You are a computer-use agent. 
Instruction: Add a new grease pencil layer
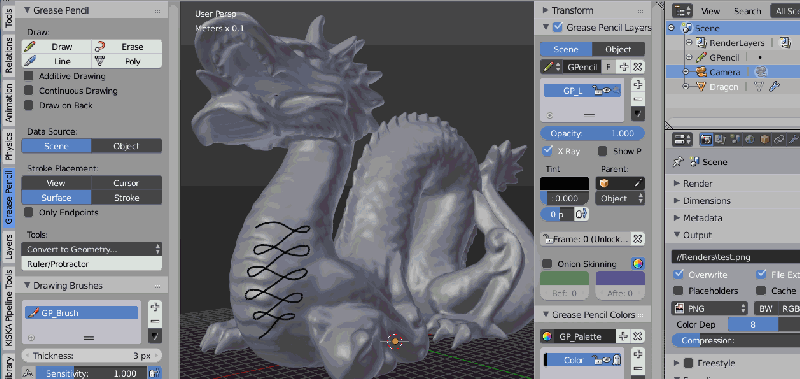click(638, 84)
